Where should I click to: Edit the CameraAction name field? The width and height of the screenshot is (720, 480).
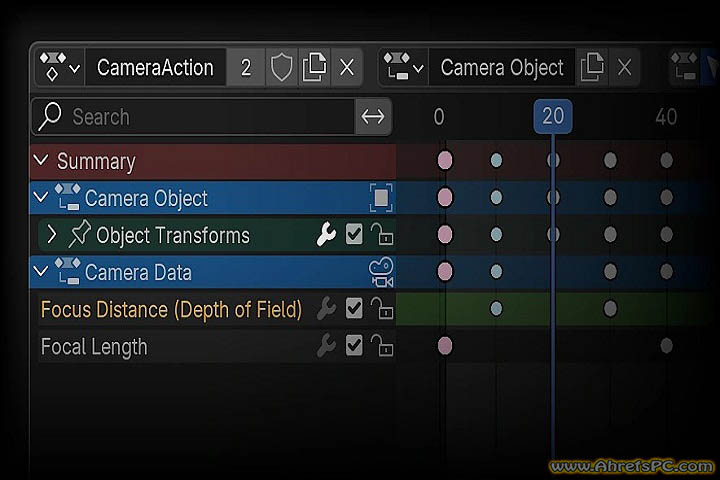pyautogui.click(x=155, y=68)
